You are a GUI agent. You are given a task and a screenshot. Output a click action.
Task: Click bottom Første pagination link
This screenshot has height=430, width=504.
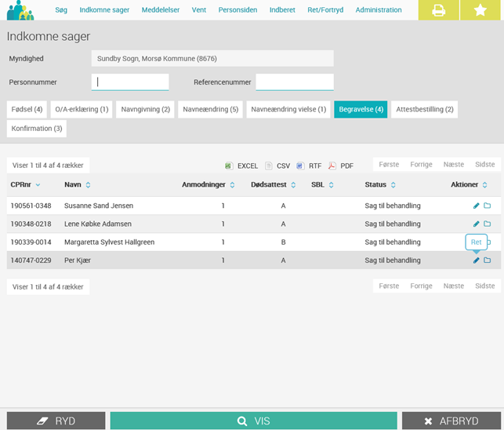[389, 286]
